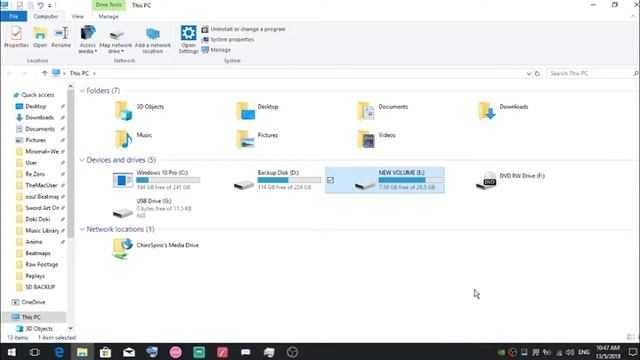
Task: Open the Manage ribbon tab
Action: tap(109, 16)
